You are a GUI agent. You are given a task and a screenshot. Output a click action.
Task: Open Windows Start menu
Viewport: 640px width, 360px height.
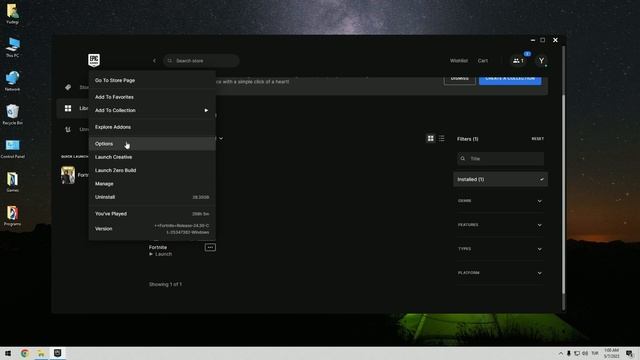(x=8, y=353)
